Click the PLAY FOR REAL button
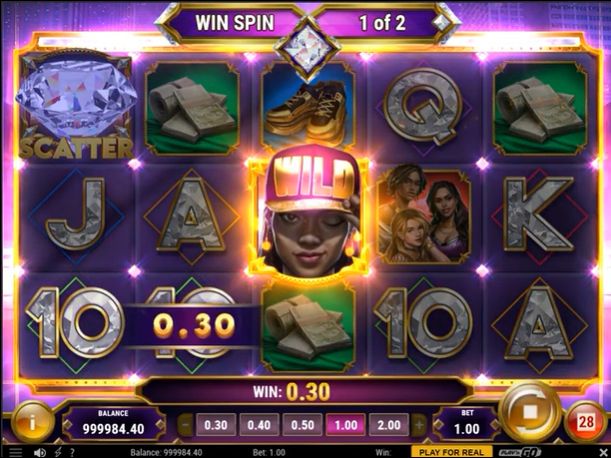The width and height of the screenshot is (611, 458). [x=451, y=453]
